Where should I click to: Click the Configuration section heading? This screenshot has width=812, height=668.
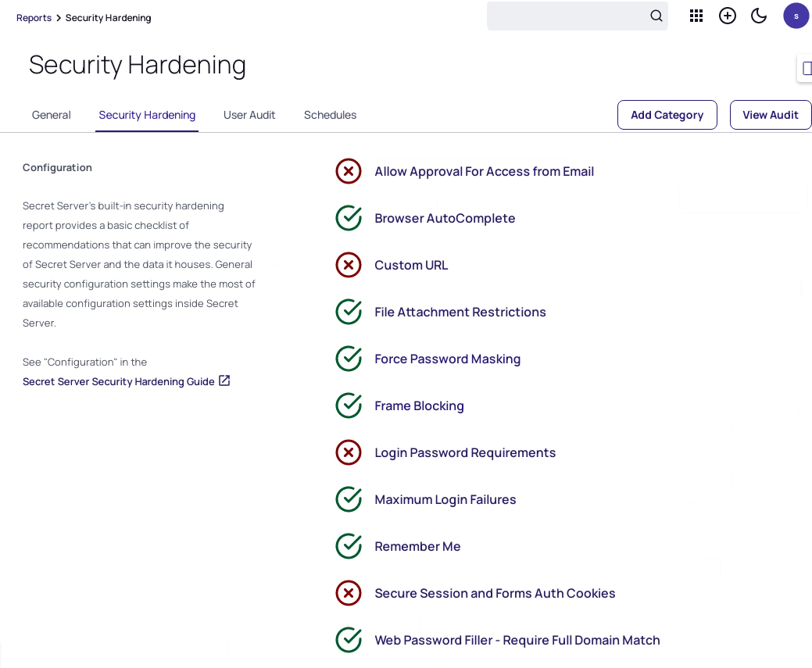tap(57, 167)
